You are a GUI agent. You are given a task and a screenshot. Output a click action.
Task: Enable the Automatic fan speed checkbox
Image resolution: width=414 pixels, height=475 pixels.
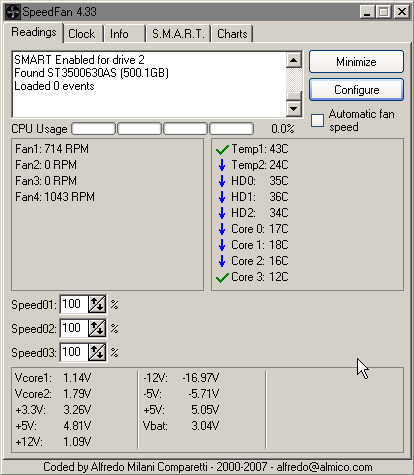(317, 121)
